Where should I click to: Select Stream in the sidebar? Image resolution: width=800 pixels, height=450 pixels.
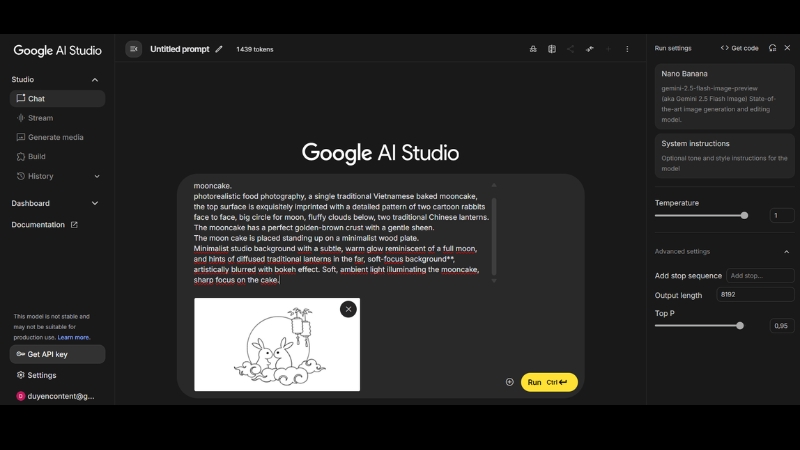[57, 118]
